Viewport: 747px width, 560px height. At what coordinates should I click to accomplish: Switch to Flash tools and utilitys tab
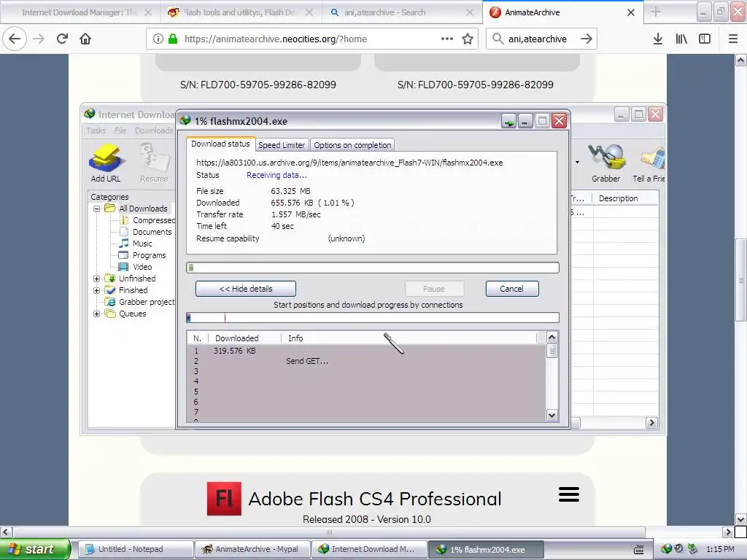click(x=240, y=12)
